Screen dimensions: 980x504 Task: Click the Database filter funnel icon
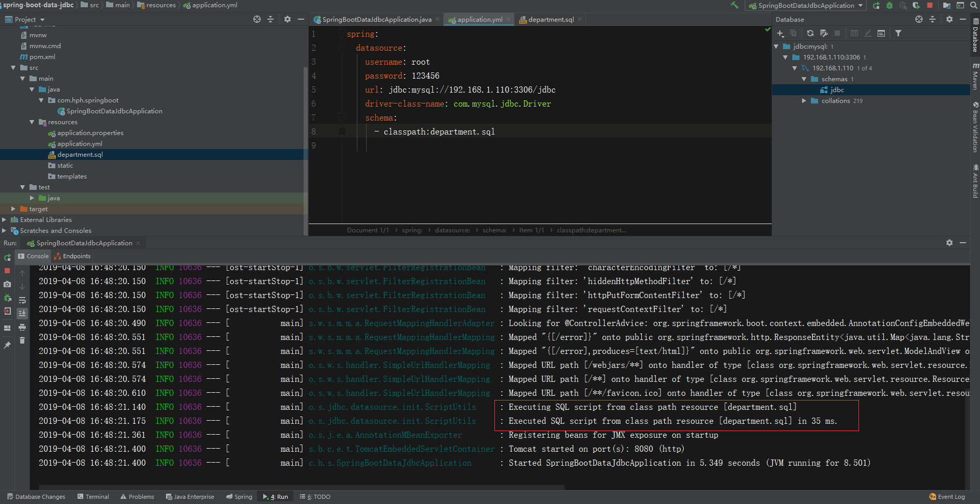[x=898, y=33]
